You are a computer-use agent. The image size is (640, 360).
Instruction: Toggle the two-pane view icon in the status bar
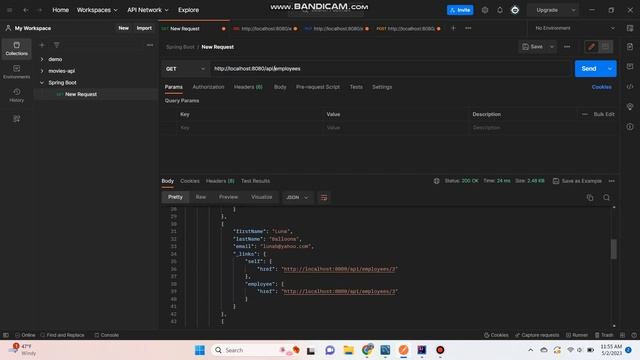click(622, 335)
